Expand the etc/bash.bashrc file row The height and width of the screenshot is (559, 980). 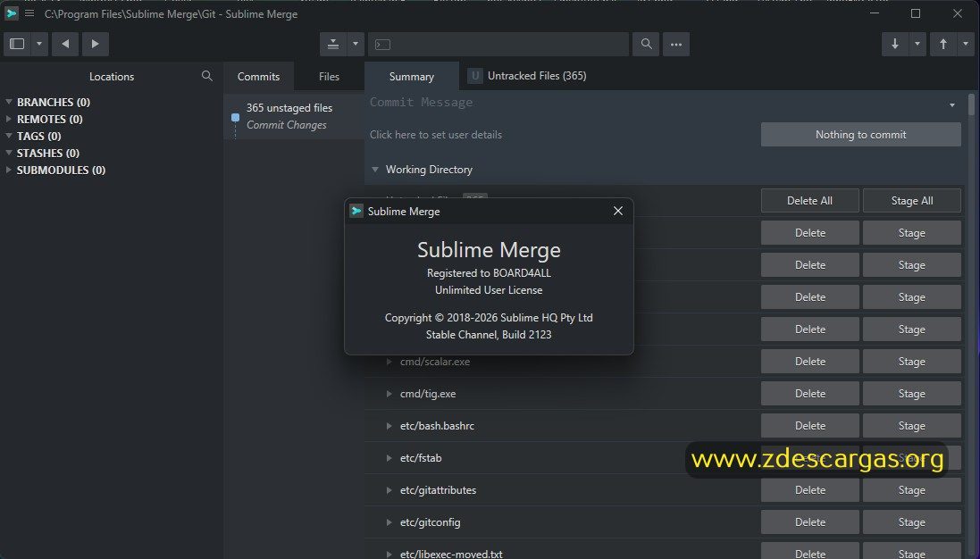coord(389,426)
